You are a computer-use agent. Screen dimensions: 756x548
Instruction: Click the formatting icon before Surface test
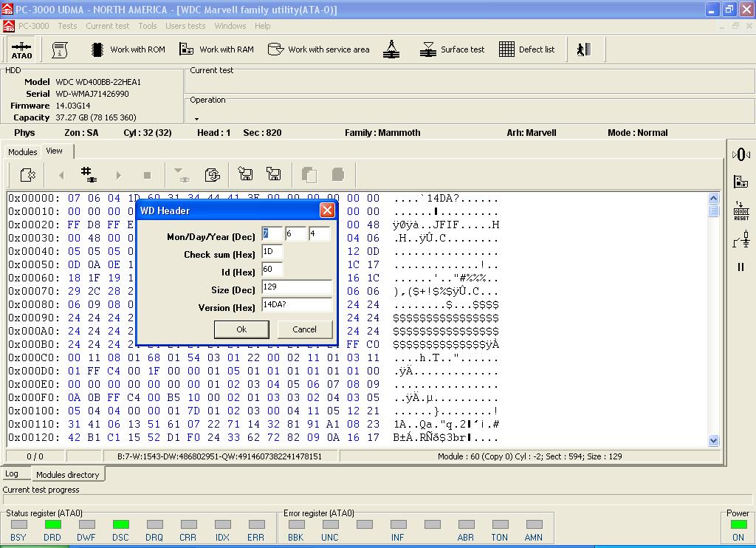391,49
